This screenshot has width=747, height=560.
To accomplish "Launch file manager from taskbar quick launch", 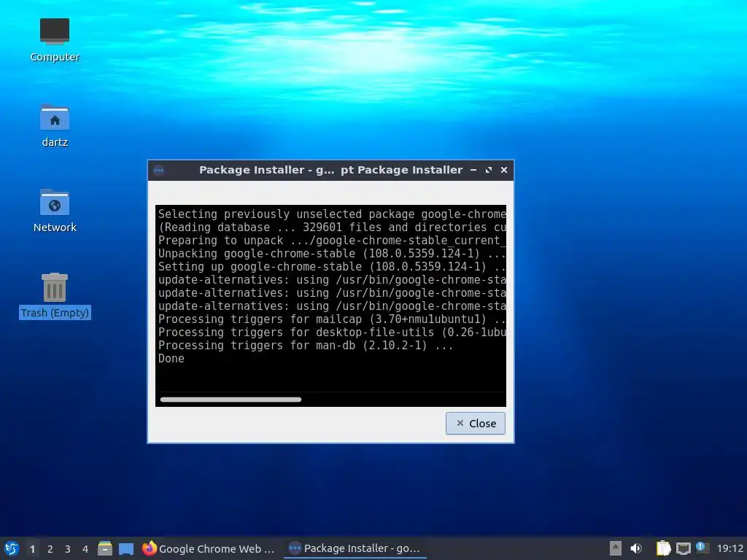I will 105,548.
